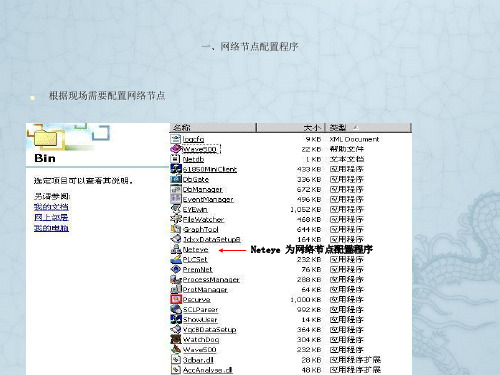Click the GraphTool application icon

tap(176, 229)
